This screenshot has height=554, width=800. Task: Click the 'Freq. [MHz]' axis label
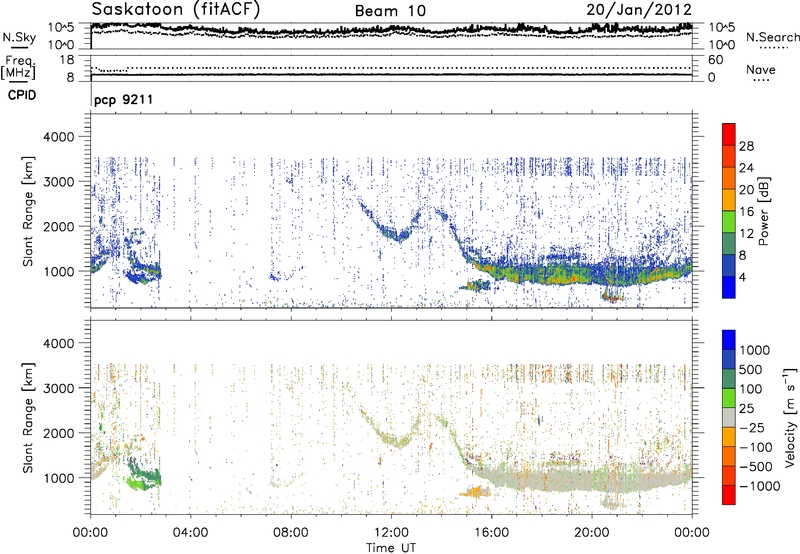[18, 67]
